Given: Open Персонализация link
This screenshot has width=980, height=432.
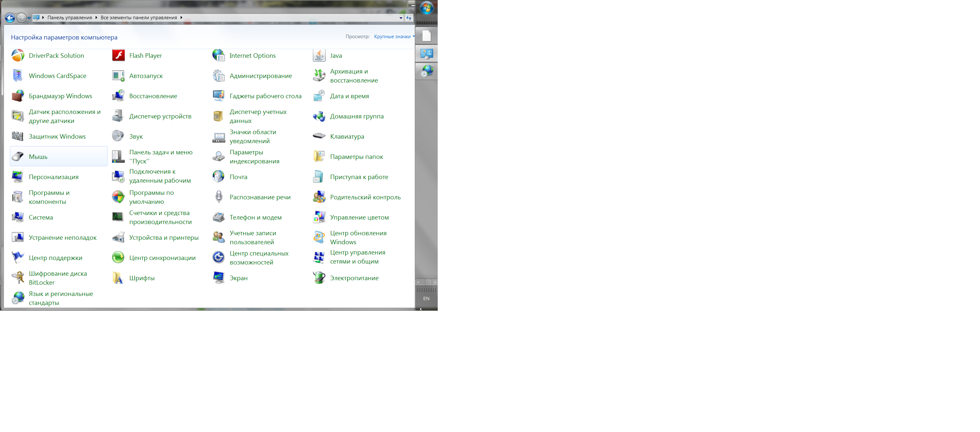Looking at the screenshot, I should [54, 177].
